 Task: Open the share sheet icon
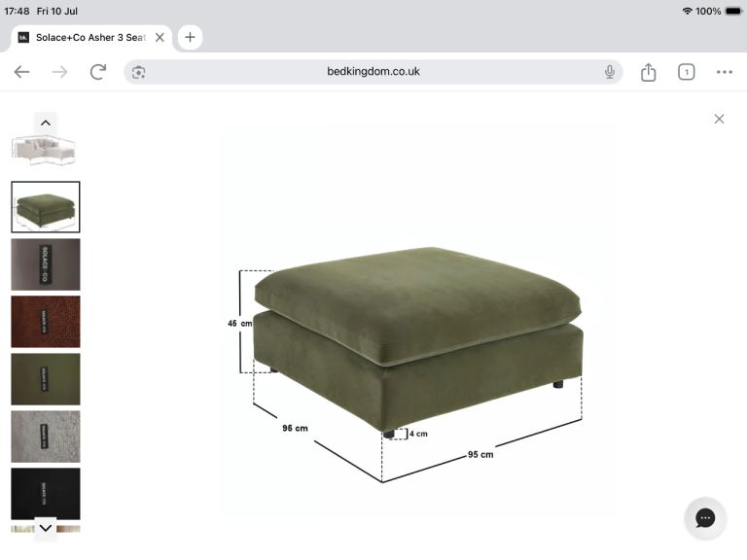[649, 72]
